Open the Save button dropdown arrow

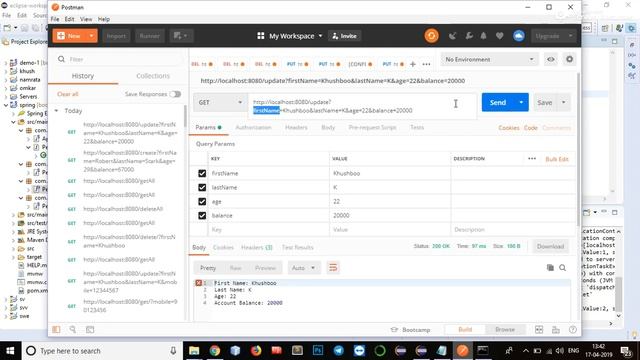click(x=564, y=102)
